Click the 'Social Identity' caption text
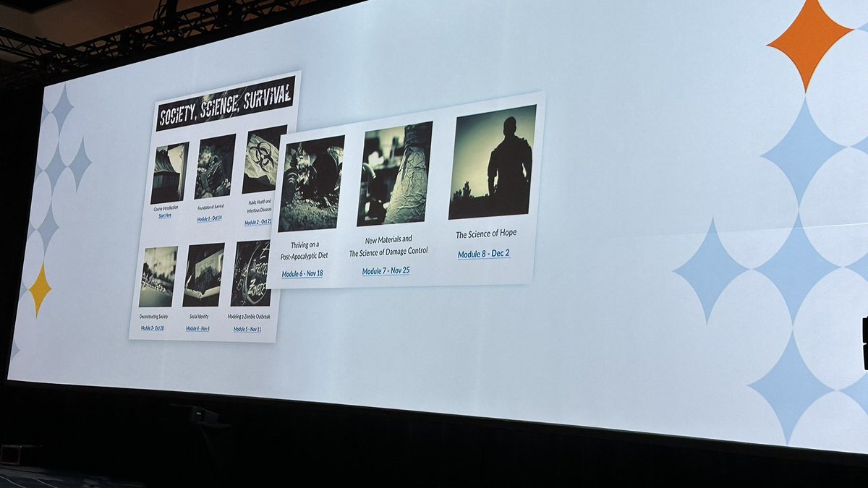 (198, 317)
